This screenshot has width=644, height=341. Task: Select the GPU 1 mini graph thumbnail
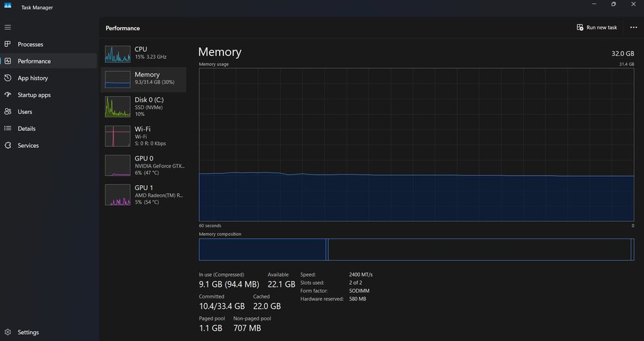coord(117,195)
